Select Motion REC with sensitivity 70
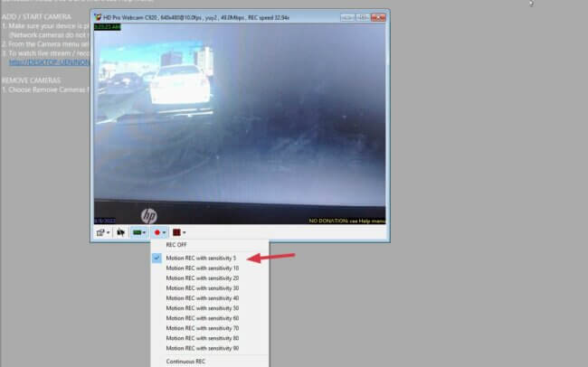Image resolution: width=588 pixels, height=367 pixels. (x=210, y=328)
